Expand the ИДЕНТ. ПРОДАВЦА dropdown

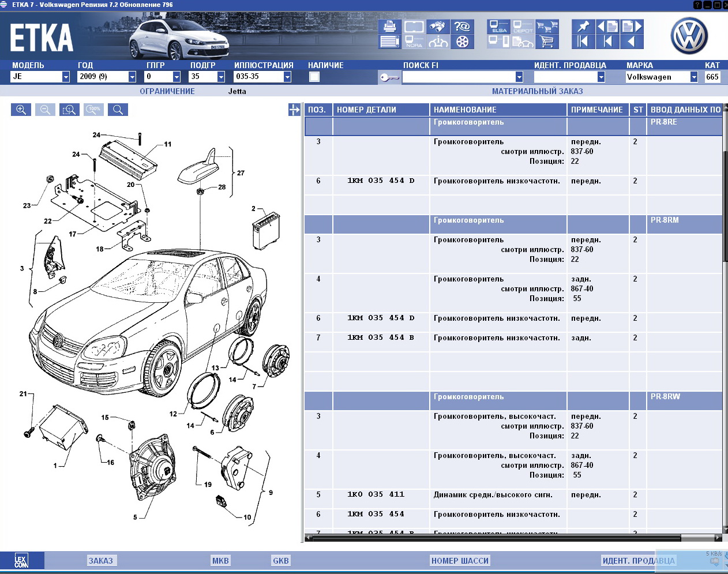(x=601, y=77)
